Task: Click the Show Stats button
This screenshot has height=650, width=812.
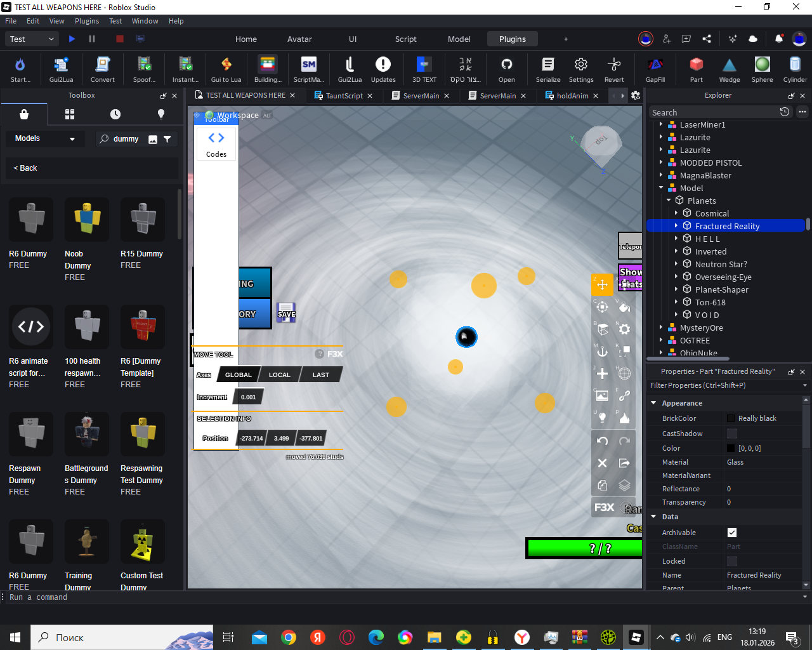Action: (x=631, y=278)
